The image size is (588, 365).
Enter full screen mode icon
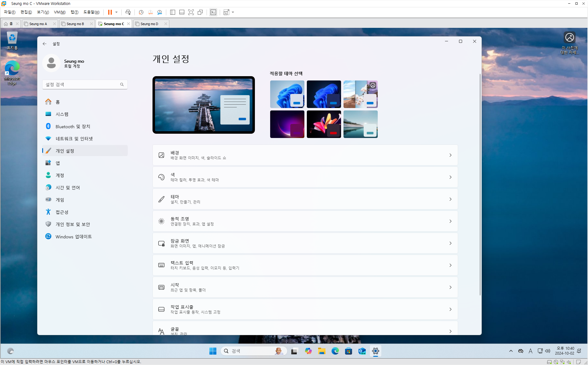191,12
